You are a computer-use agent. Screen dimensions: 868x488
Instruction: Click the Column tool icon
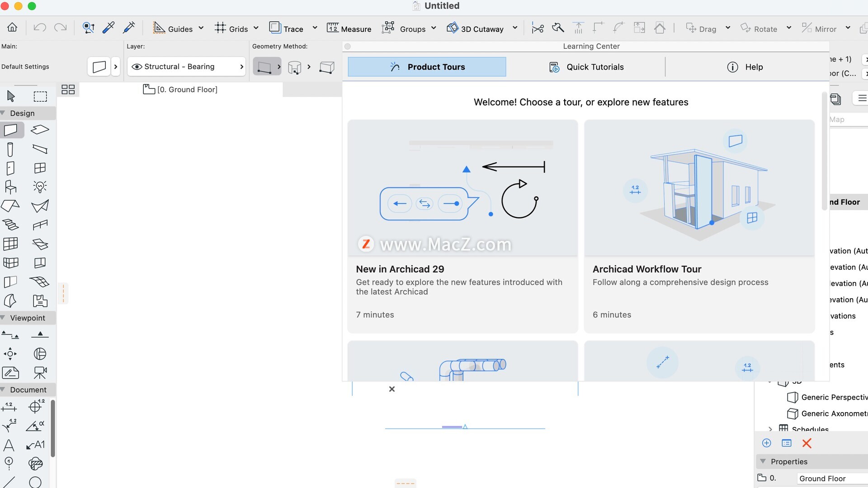[10, 149]
